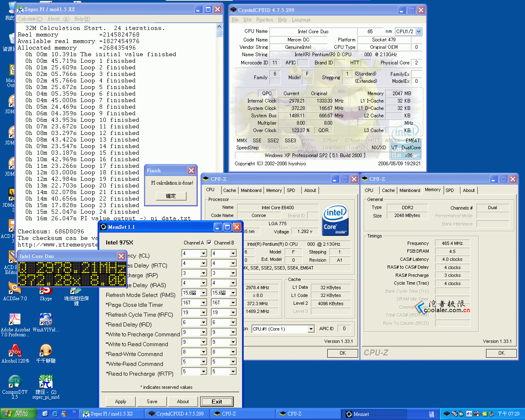Image resolution: width=525 pixels, height=420 pixels.
Task: Open ACDSee 7.0 desktop shortcut
Action: 15,292
